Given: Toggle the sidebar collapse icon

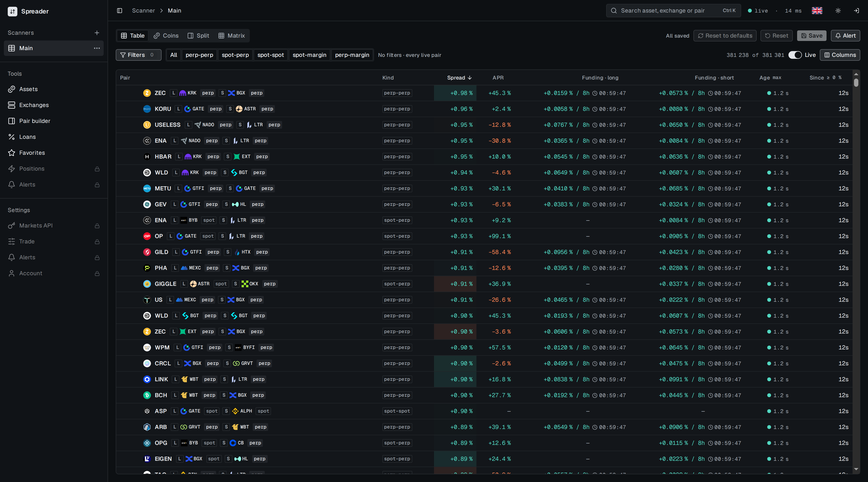Looking at the screenshot, I should pyautogui.click(x=119, y=10).
